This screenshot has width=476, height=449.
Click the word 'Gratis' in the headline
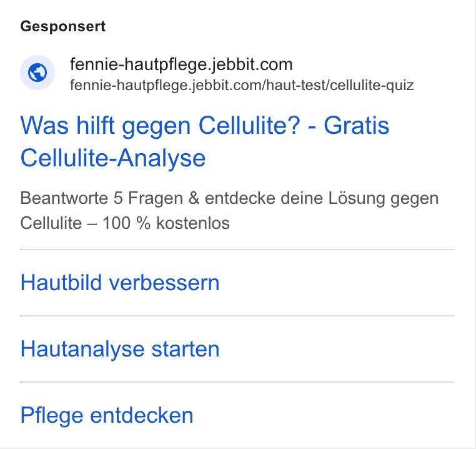point(357,125)
